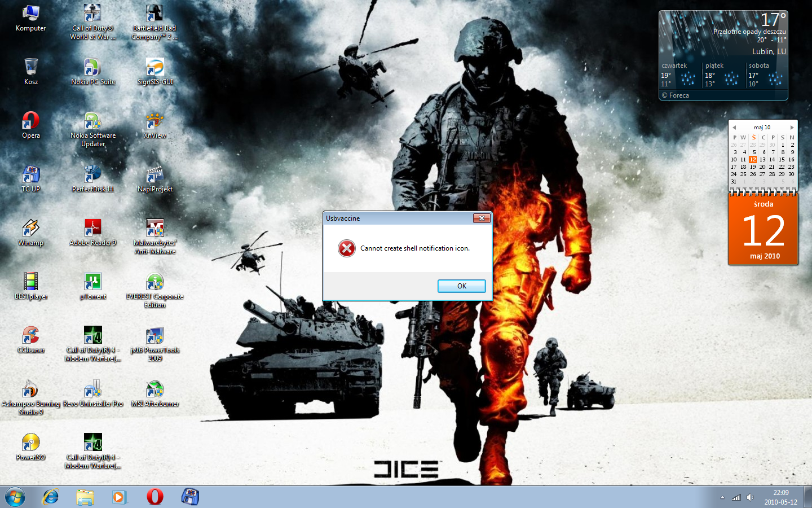Image resolution: width=812 pixels, height=508 pixels.
Task: Select Battlefield Bad Company 2 shortcut
Action: pos(155,23)
